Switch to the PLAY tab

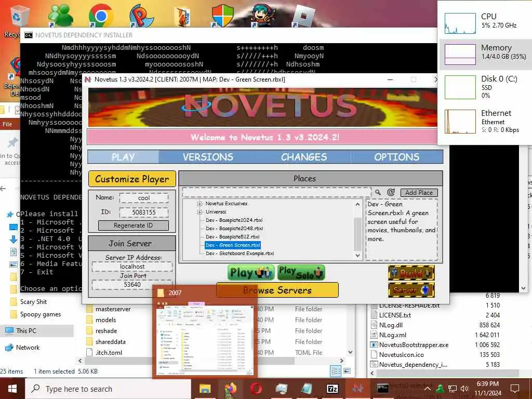point(123,157)
